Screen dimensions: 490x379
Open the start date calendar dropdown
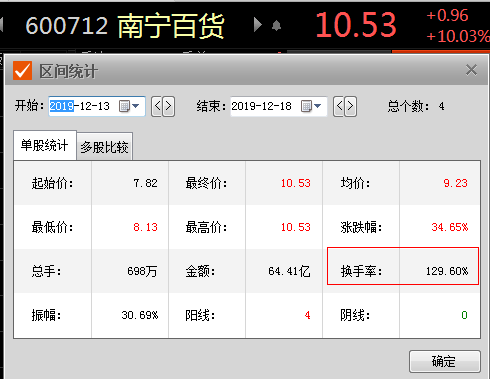click(x=129, y=106)
